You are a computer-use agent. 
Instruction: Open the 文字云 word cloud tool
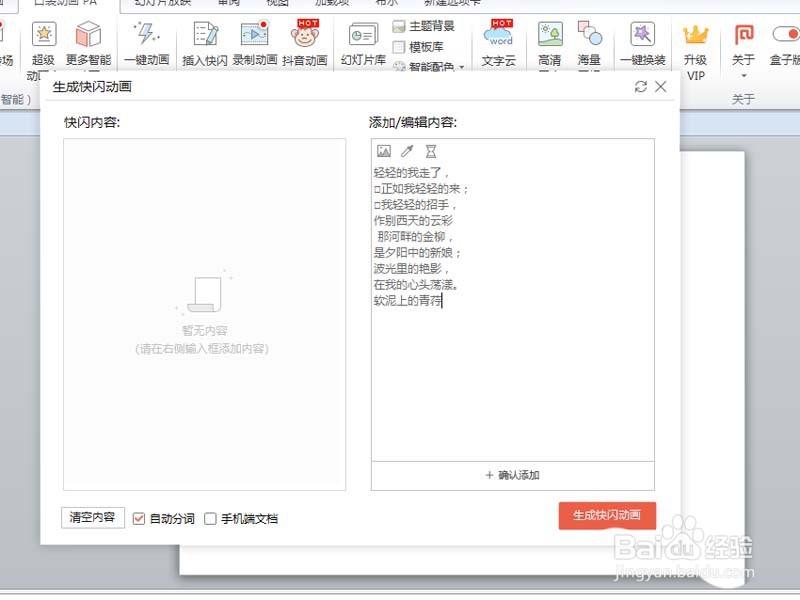tap(499, 45)
